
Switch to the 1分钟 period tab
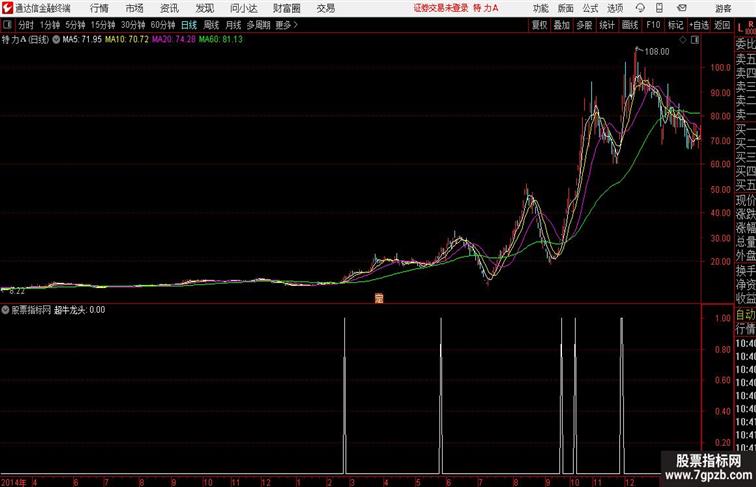coord(50,25)
